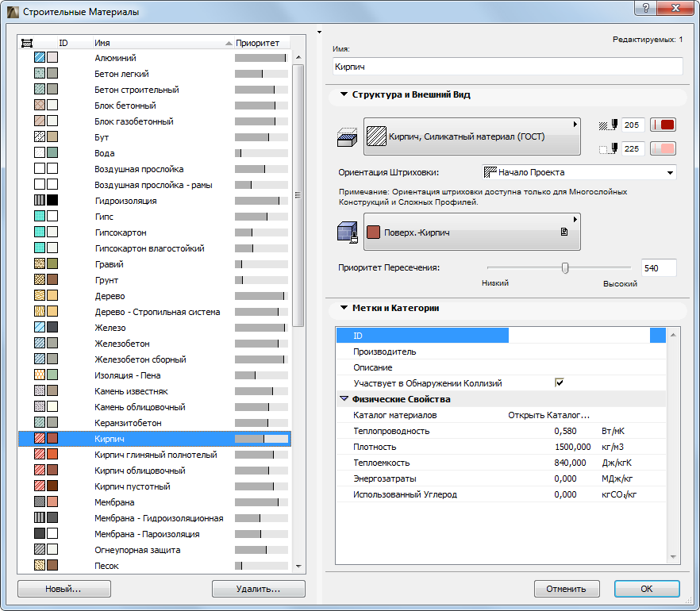Click the properties panel scroll down arrow

point(673,556)
